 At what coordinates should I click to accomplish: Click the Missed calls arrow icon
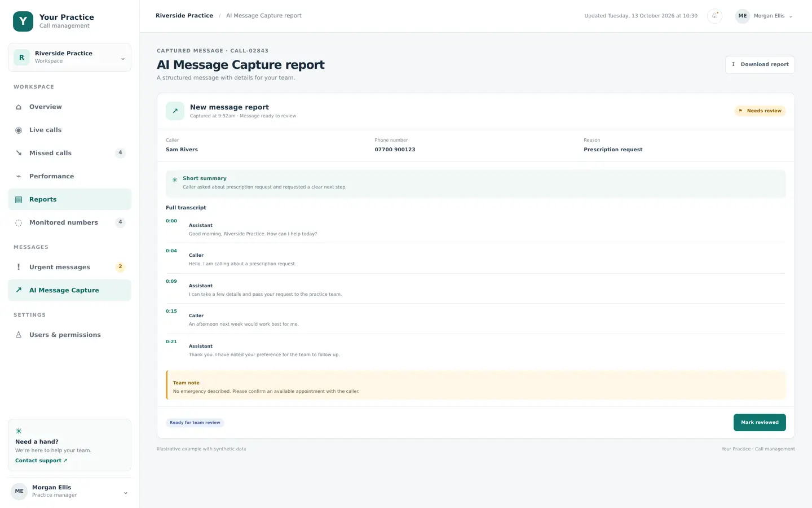point(19,153)
